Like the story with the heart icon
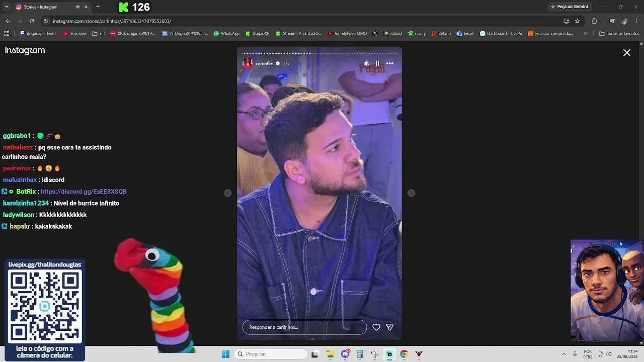 (x=376, y=327)
